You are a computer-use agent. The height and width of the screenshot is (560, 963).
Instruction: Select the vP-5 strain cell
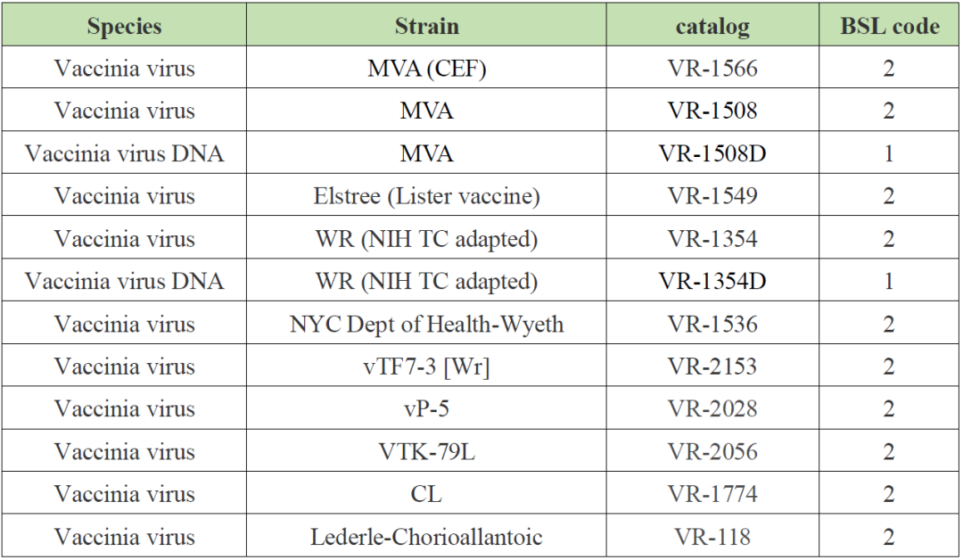tap(426, 408)
